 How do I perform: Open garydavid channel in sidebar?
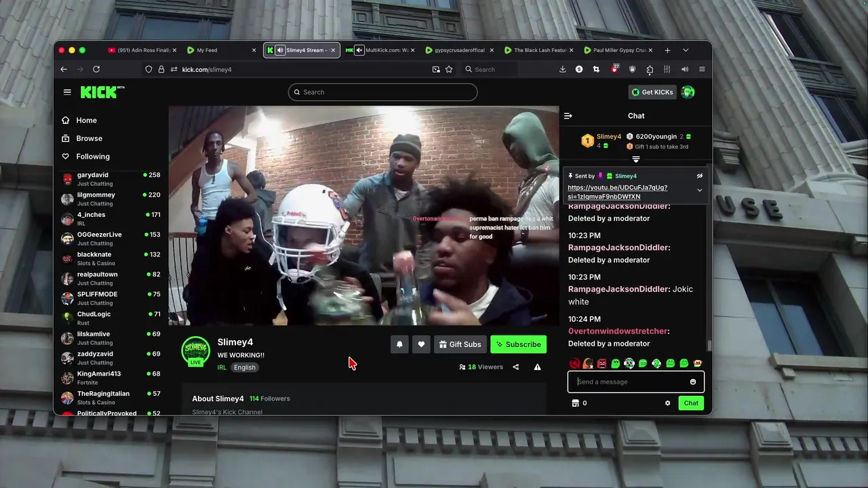(111, 179)
